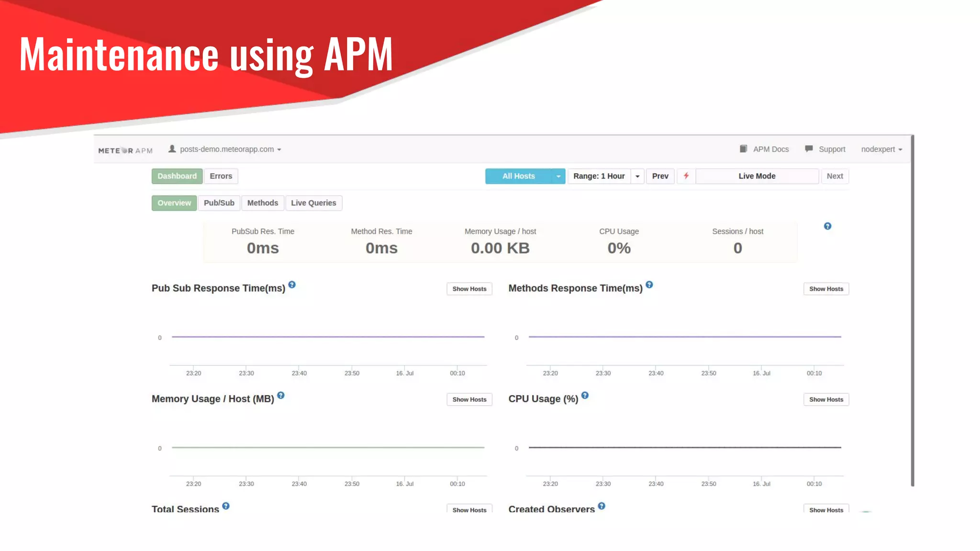Toggle Live Mode on
This screenshot has width=980, height=551.
pyautogui.click(x=757, y=176)
